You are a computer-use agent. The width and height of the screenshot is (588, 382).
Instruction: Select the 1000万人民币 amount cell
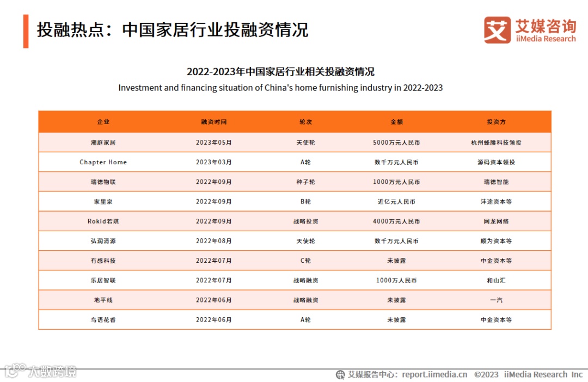tap(396, 280)
